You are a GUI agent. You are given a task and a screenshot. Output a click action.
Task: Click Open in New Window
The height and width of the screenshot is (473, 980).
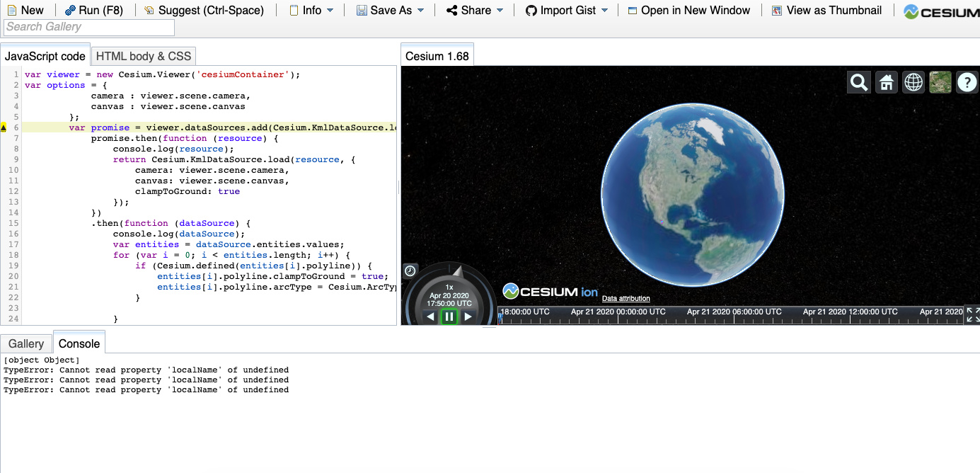point(689,10)
